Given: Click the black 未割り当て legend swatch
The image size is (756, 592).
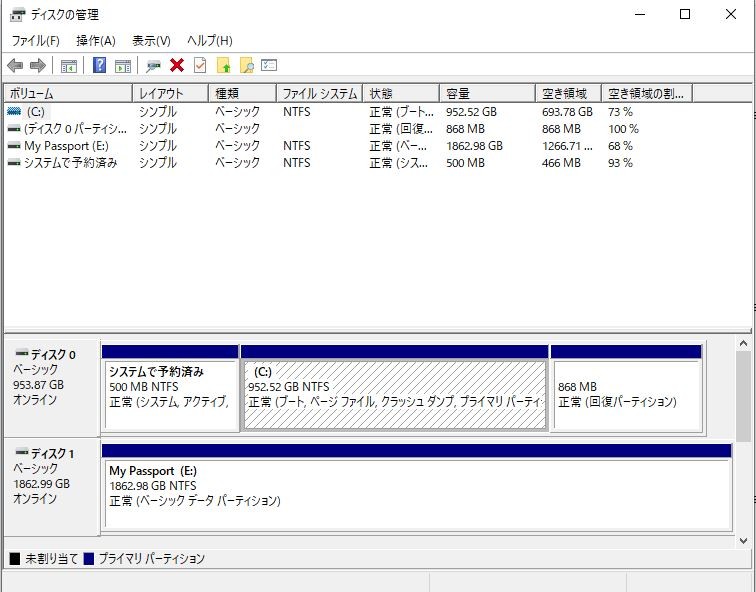Looking at the screenshot, I should (x=15, y=558).
